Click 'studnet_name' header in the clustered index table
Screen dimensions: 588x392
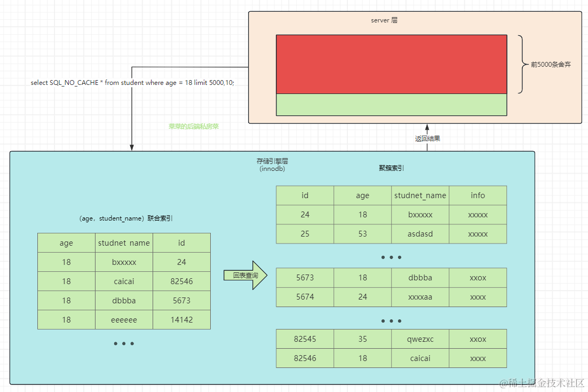(x=420, y=195)
